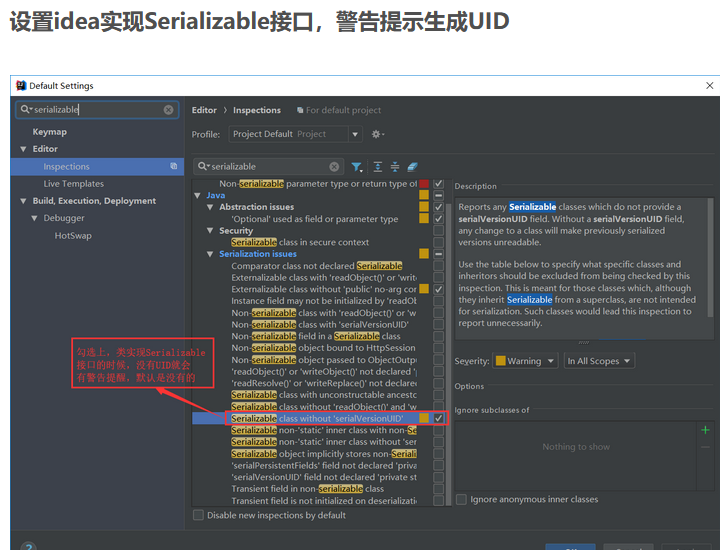Open the 'In All Scopes' dropdown
Viewport: 720px width, 550px height.
599,361
